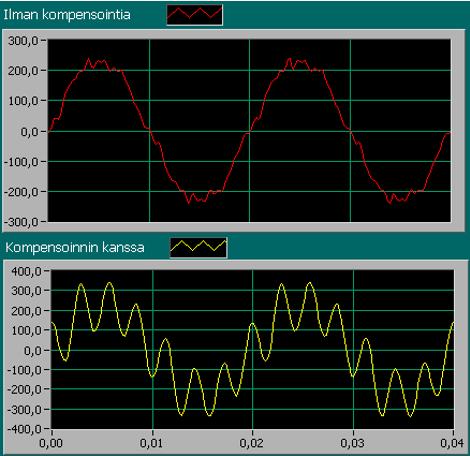Image resolution: width=470 pixels, height=456 pixels.
Task: Click the -300,0 label on upper graph
Action: tap(21, 222)
